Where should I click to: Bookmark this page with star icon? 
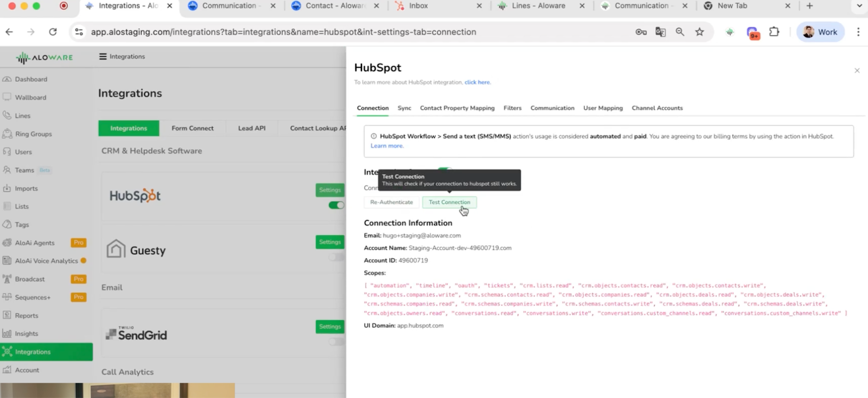click(x=700, y=32)
